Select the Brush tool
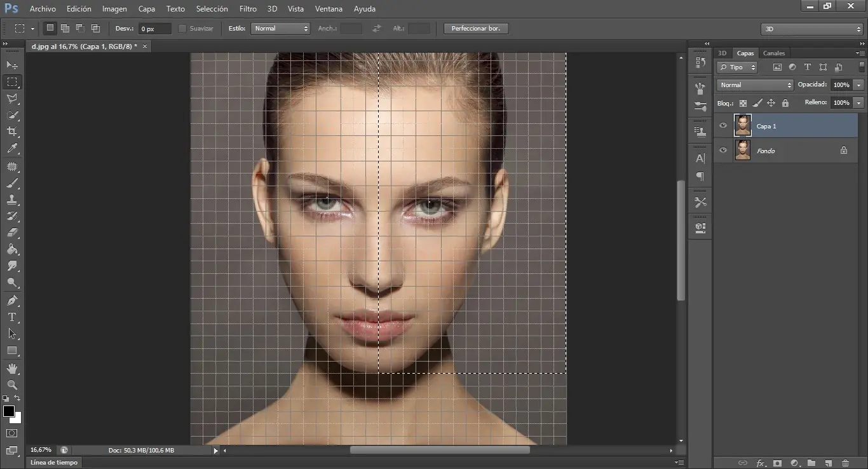Image resolution: width=868 pixels, height=469 pixels. [x=12, y=183]
